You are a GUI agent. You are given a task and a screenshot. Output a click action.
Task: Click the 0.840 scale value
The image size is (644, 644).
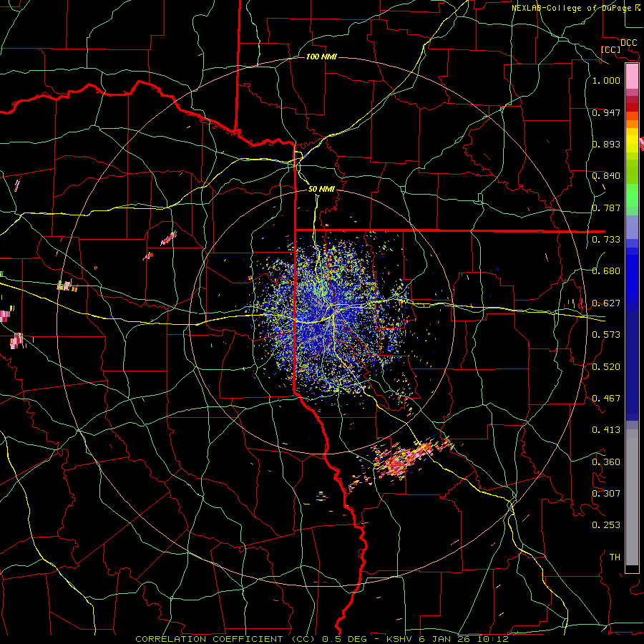[606, 176]
